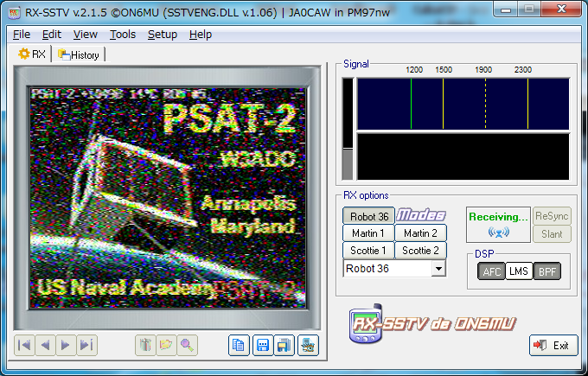Click the RX-SSTV de ON6MU logo

click(x=432, y=324)
